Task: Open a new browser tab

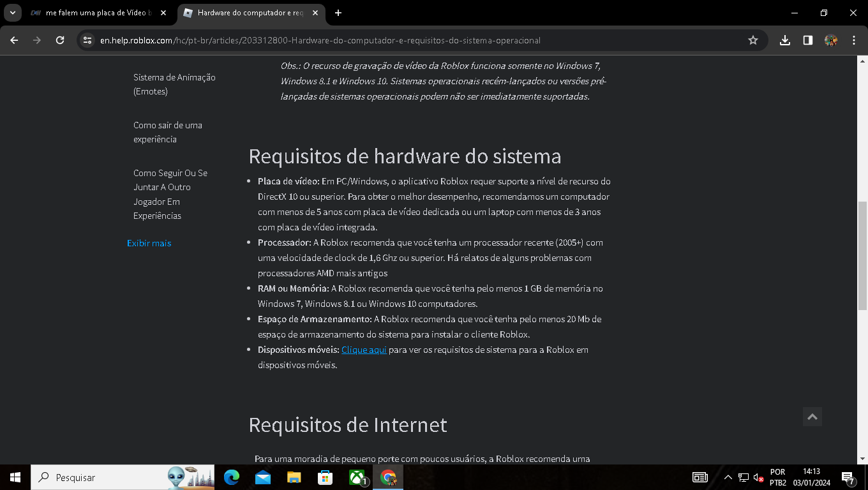Action: coord(338,13)
